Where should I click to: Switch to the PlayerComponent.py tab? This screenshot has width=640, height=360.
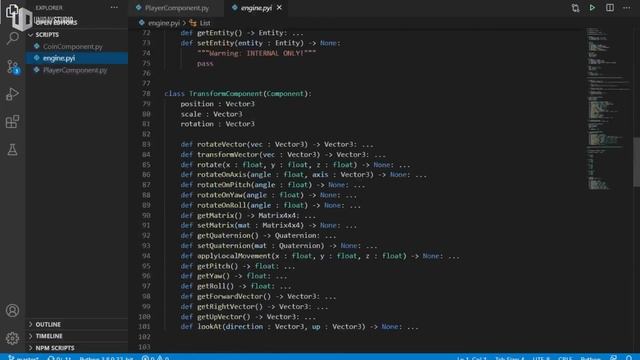(176, 8)
